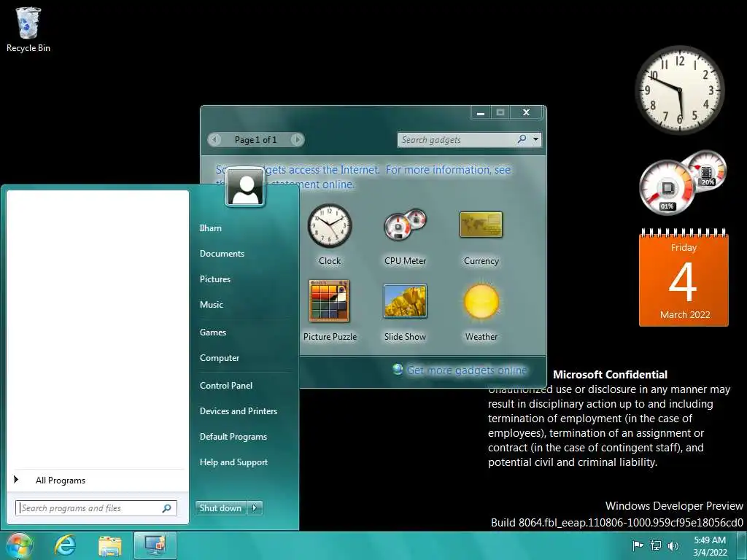Click the Shut down button
The width and height of the screenshot is (747, 560).
click(221, 508)
